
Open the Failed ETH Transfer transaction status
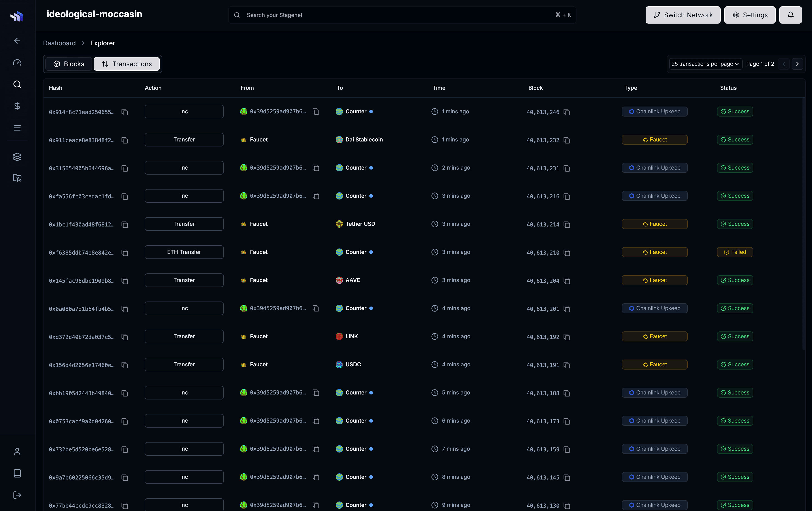point(735,252)
